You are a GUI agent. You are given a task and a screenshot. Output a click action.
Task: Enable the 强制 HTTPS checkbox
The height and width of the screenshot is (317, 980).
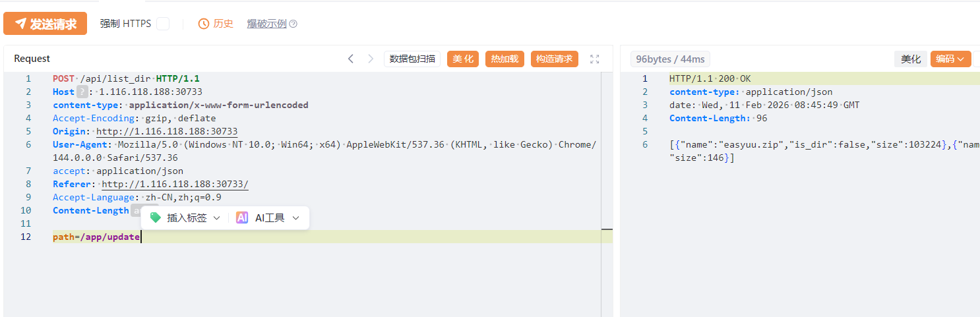163,24
